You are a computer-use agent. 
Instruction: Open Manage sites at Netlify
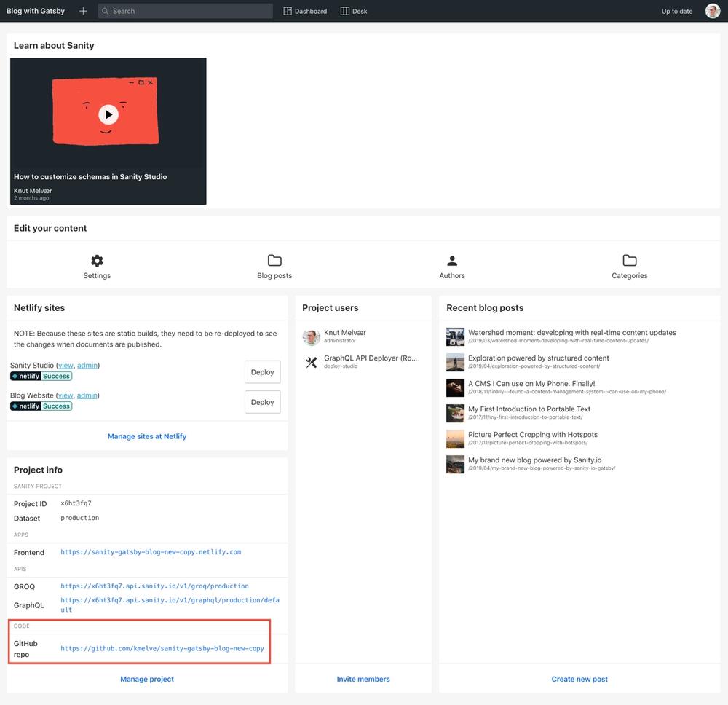(147, 436)
